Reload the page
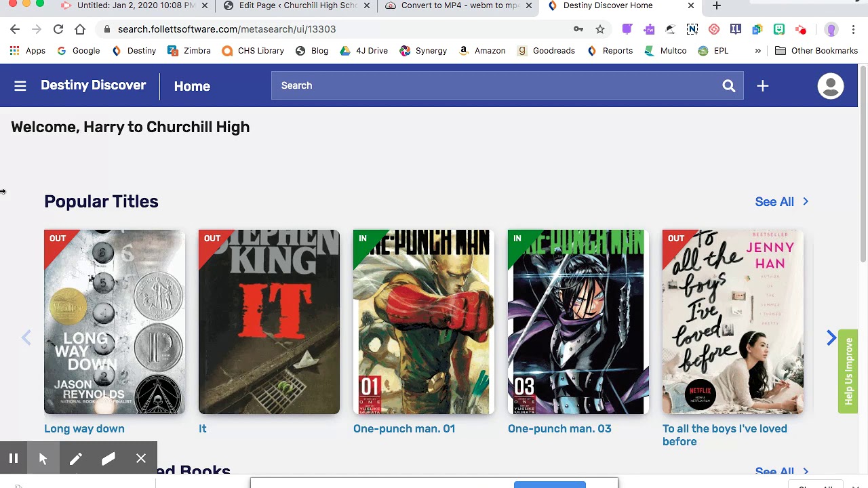The width and height of the screenshot is (868, 488). [x=58, y=29]
